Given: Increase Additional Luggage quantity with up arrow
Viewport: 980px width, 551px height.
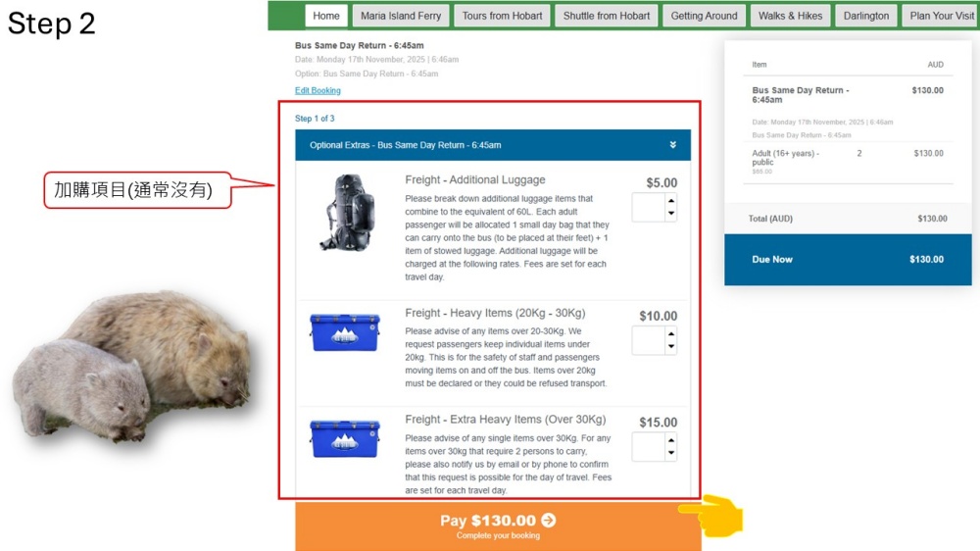Looking at the screenshot, I should pyautogui.click(x=670, y=201).
